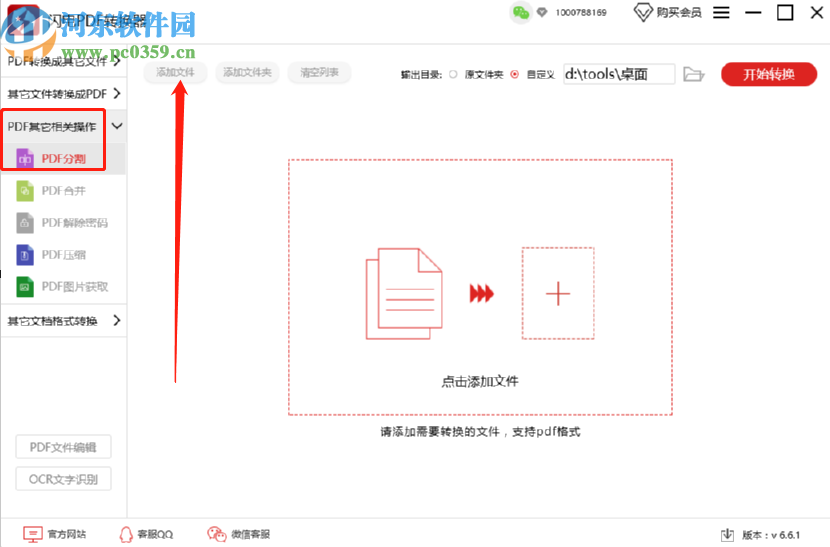Choose PDF合并 menu item
Image resolution: width=830 pixels, height=547 pixels.
(x=64, y=191)
